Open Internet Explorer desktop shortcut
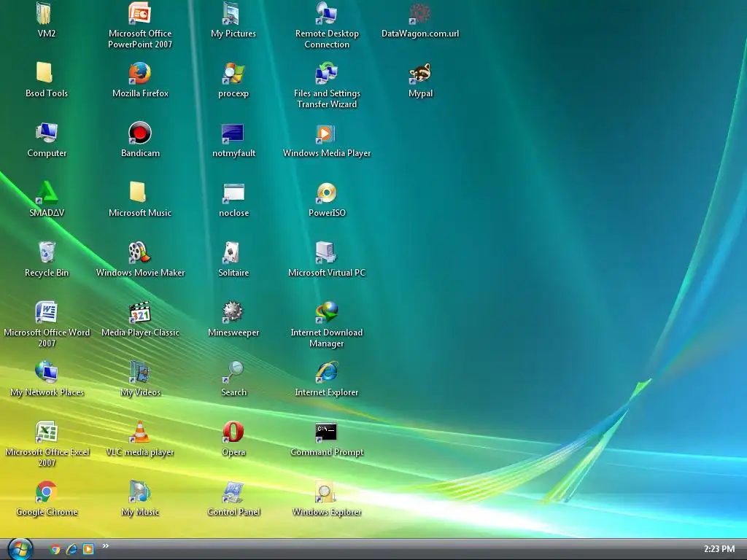 click(326, 372)
